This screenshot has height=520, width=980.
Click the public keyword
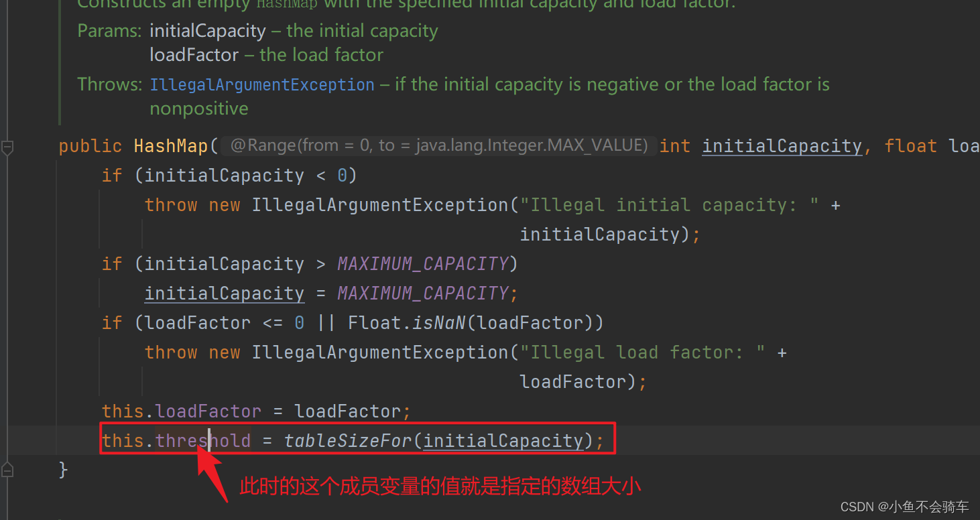tap(90, 146)
